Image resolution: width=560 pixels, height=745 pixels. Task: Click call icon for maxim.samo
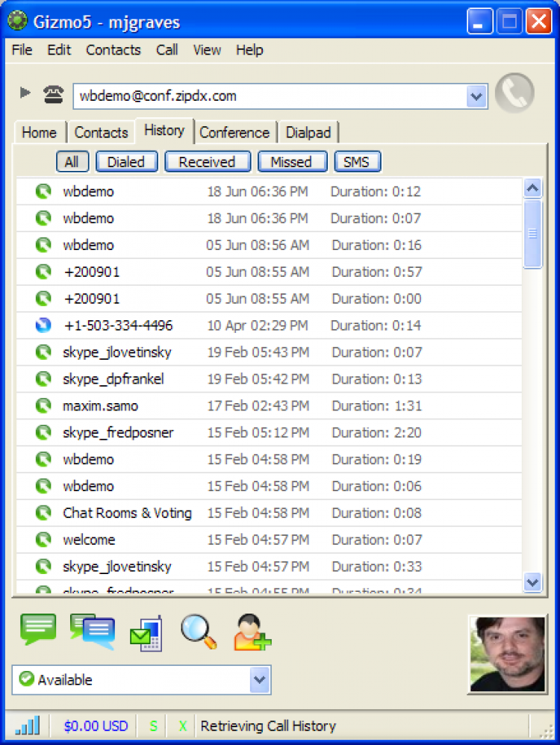click(x=43, y=406)
